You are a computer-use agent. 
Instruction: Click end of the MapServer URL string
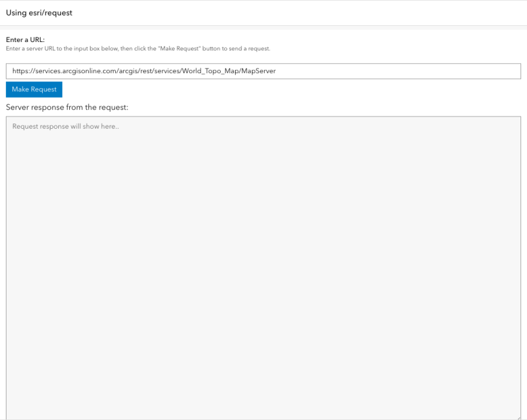276,71
